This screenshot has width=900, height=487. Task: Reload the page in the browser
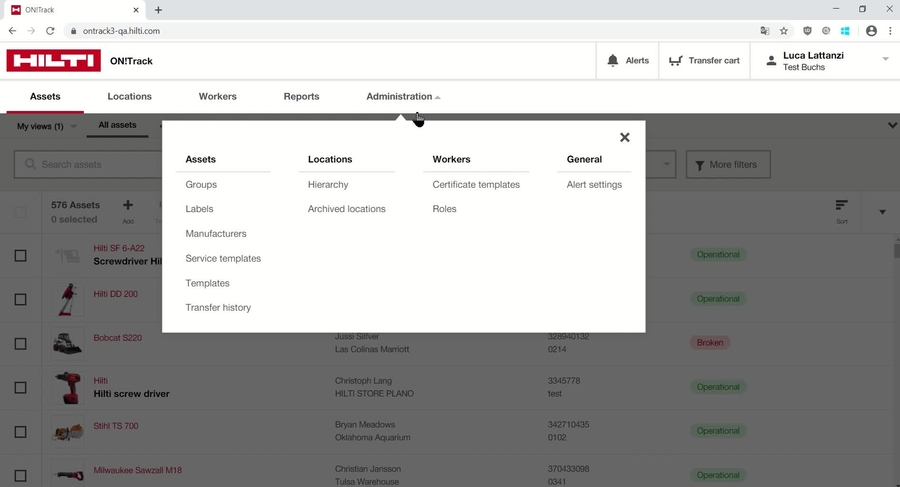pos(50,31)
